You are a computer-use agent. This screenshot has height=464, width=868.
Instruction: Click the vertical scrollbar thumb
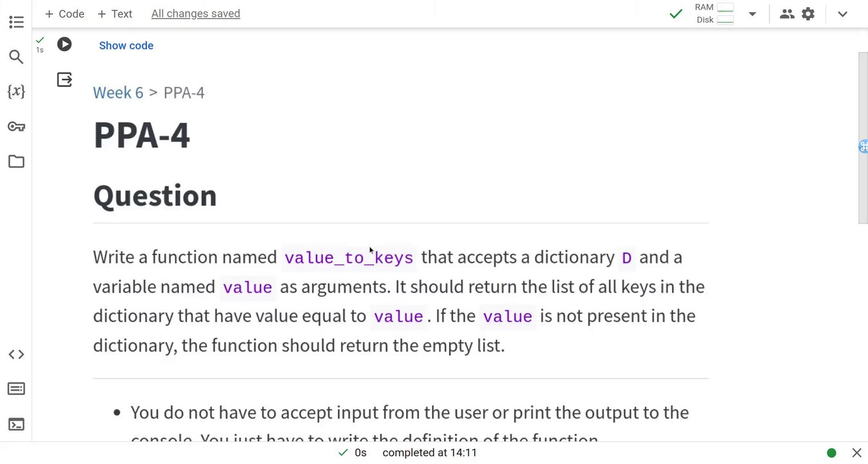(863, 138)
